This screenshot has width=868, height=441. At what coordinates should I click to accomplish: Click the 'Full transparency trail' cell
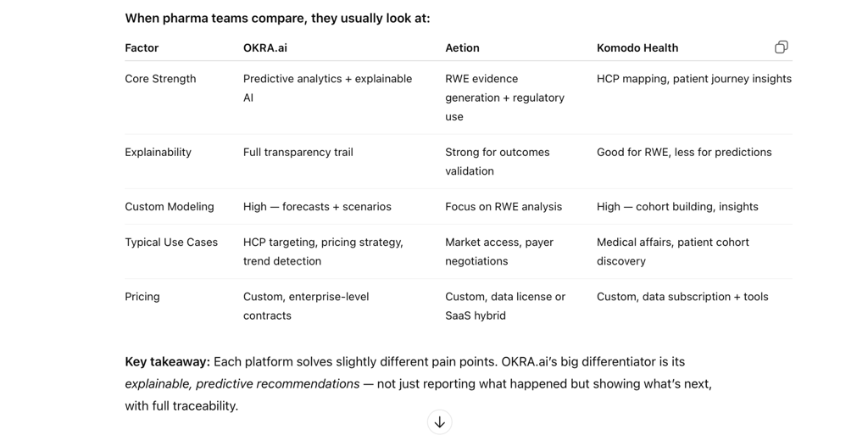[x=298, y=152]
